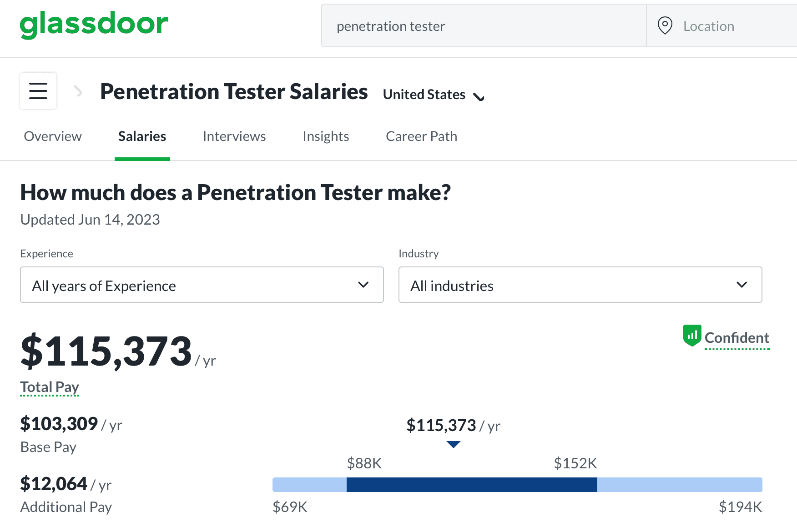This screenshot has width=797, height=532.
Task: Click the Experience dropdown chevron arrow
Action: 363,285
